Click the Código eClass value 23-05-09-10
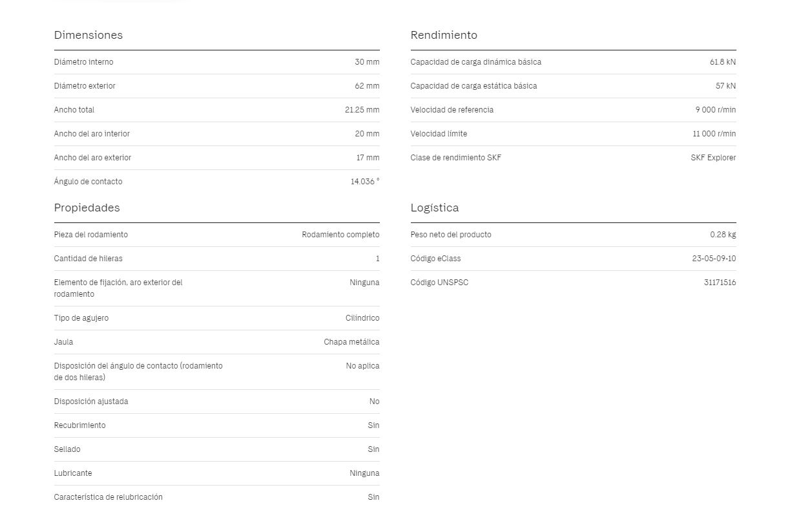This screenshot has width=812, height=525. [714, 259]
